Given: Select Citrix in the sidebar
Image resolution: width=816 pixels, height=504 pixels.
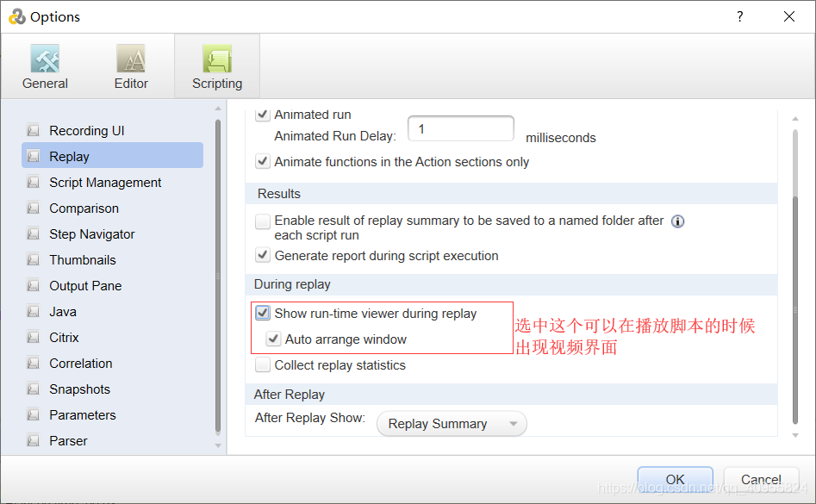Looking at the screenshot, I should coord(112,338).
